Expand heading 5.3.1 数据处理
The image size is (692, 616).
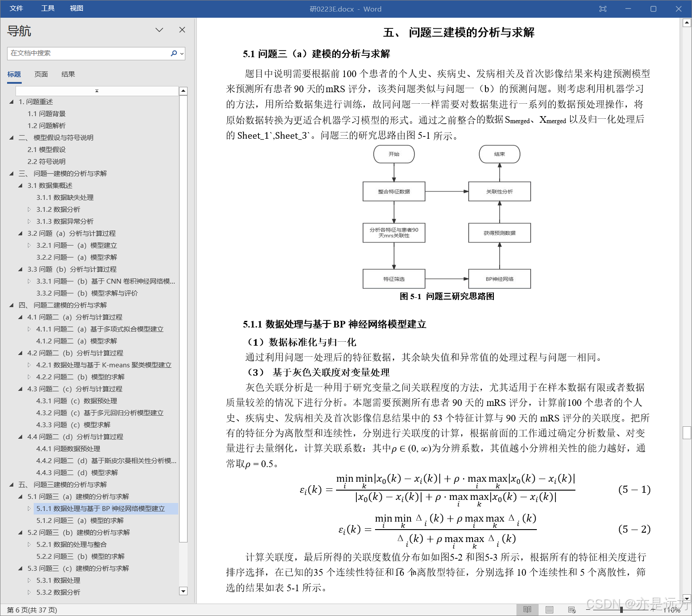coord(29,581)
